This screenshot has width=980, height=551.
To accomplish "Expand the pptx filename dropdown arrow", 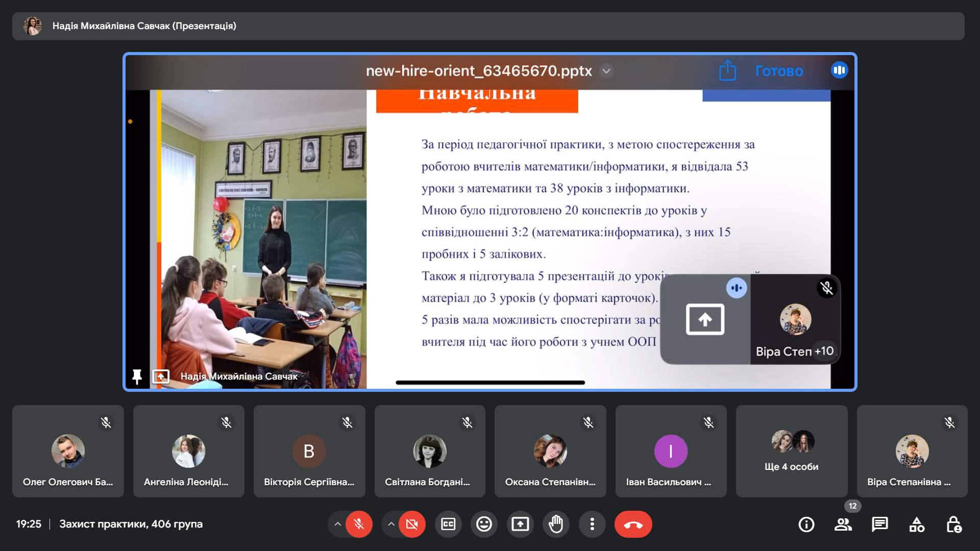I will [606, 71].
